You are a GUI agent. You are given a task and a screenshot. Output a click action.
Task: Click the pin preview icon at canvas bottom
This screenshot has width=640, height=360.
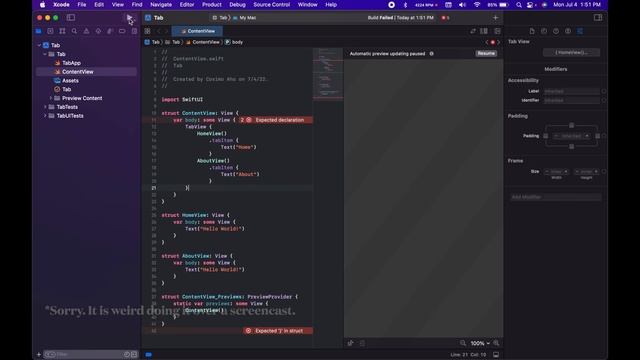pyautogui.click(x=351, y=343)
